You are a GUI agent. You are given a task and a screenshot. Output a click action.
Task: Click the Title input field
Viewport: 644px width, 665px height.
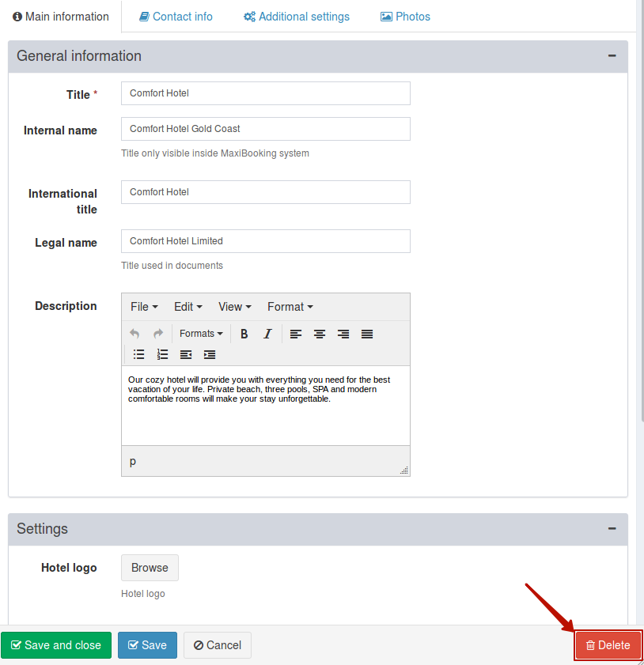point(266,93)
